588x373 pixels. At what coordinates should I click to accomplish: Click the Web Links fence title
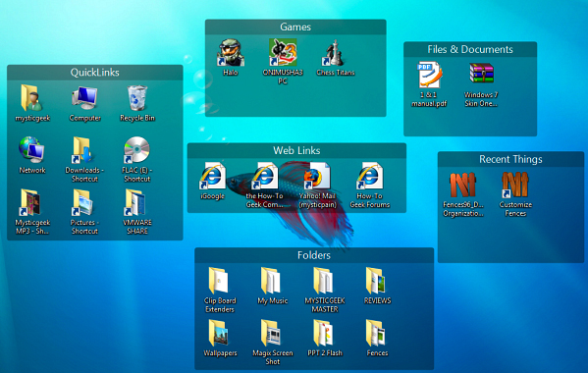point(296,151)
